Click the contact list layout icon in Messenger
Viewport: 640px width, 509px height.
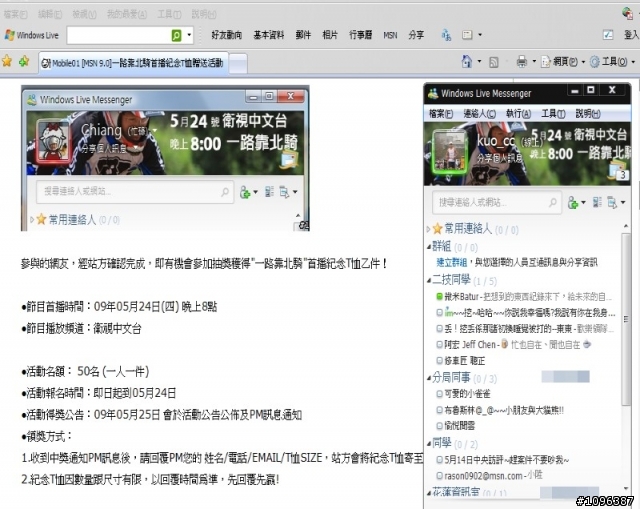[597, 202]
